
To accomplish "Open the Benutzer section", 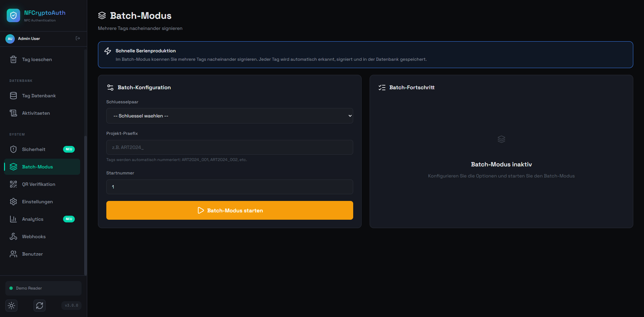I will [32, 254].
